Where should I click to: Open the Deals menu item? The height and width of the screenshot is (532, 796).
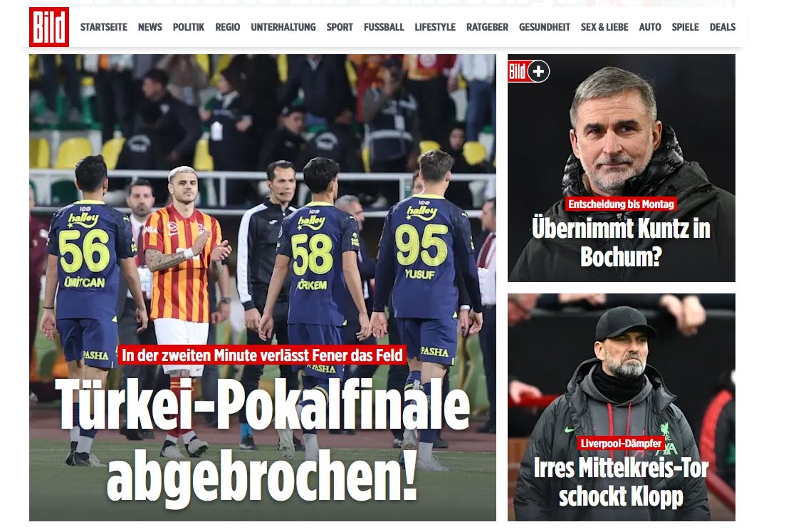pos(723,27)
